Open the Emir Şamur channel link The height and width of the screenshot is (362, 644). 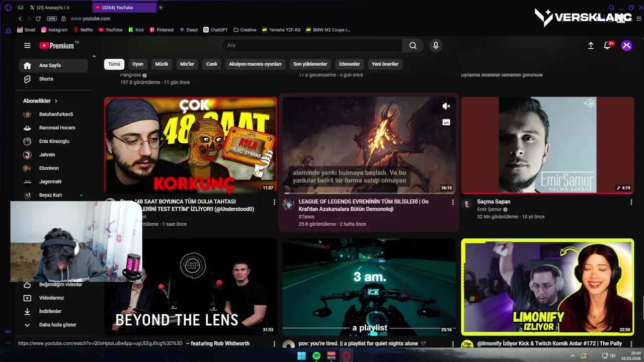490,209
